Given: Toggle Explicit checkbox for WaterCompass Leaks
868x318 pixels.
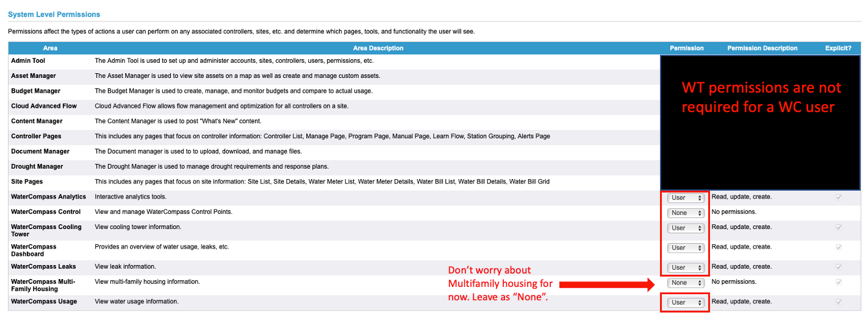Looking at the screenshot, I should tap(838, 267).
